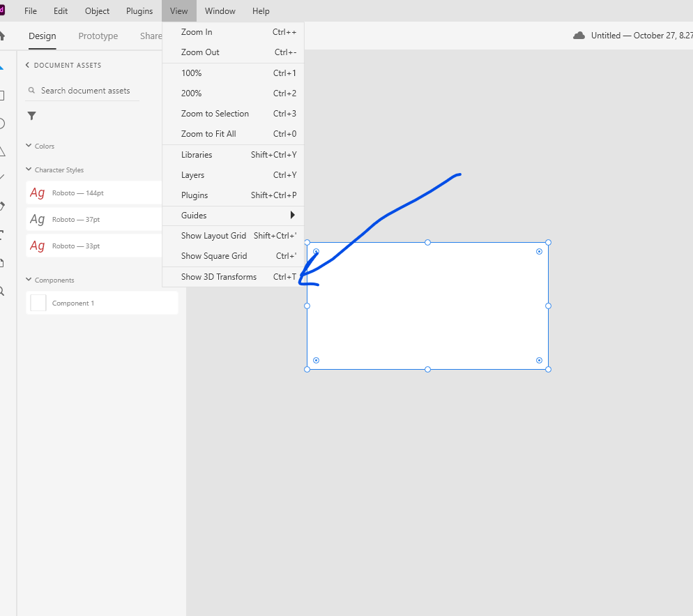Open the File menu

31,11
